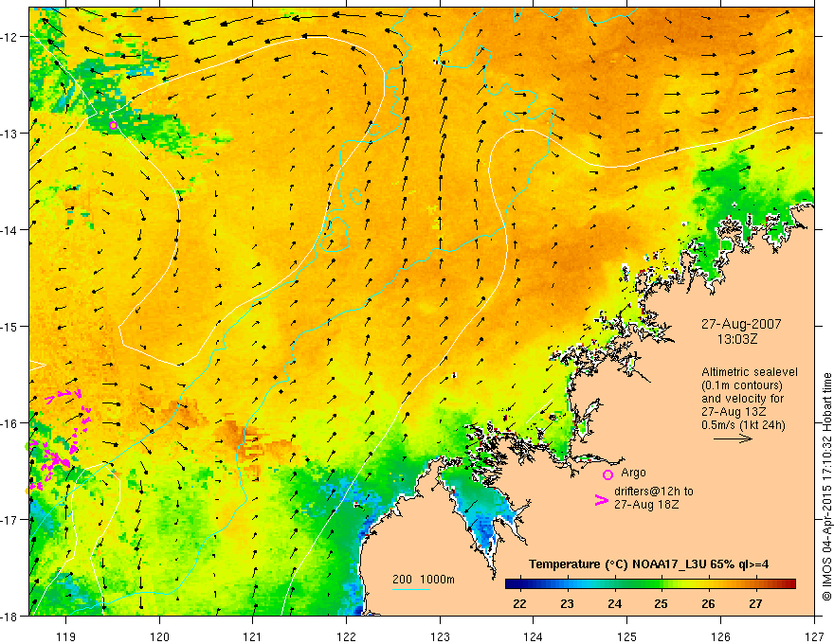This screenshot has width=834, height=644.
Task: Click latitude axis label '-17'
Action: (x=10, y=520)
